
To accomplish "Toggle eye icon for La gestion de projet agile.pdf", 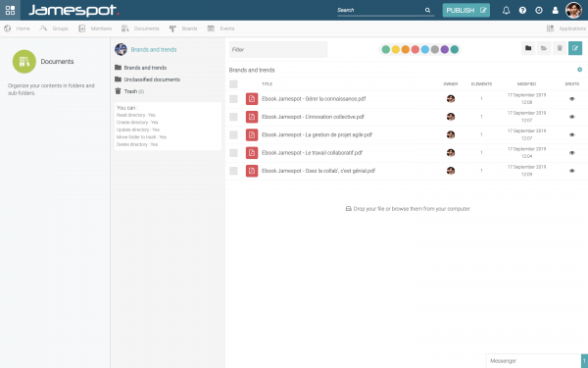I will tap(572, 134).
